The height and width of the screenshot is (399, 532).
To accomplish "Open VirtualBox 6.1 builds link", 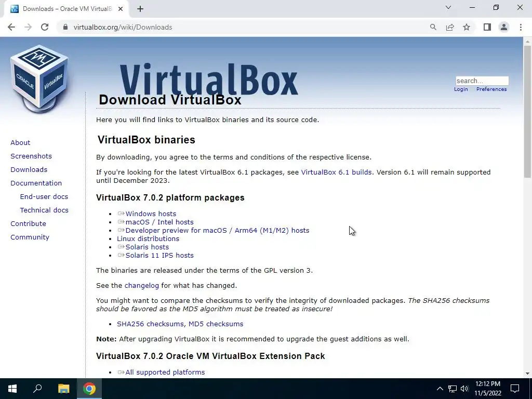I will pos(336,172).
